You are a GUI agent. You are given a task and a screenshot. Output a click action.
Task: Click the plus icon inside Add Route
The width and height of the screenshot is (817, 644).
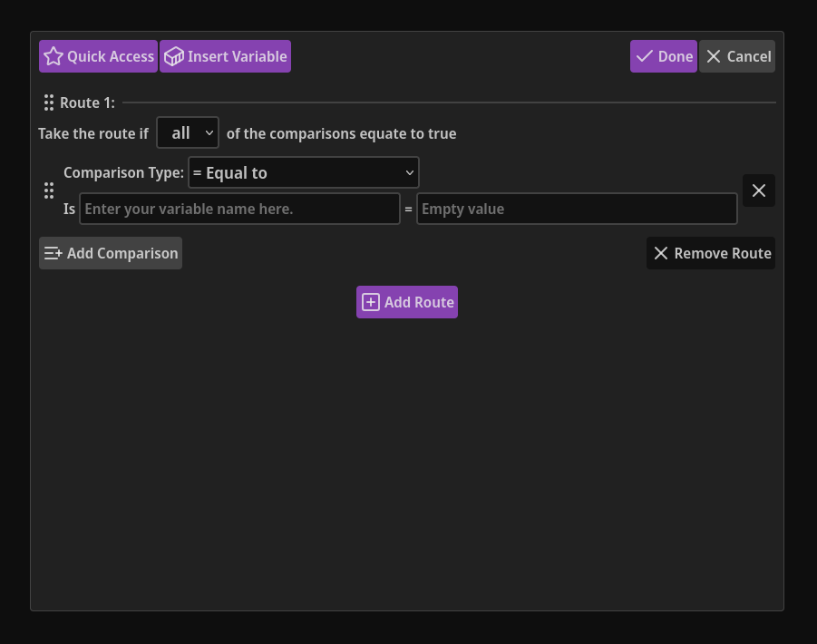pos(371,301)
